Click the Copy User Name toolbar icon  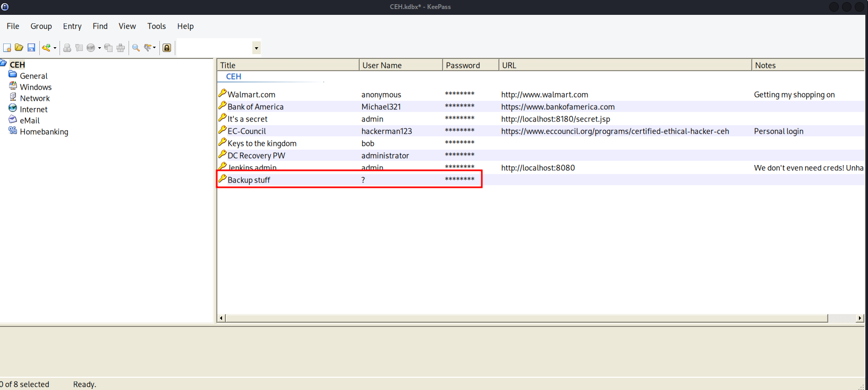[67, 48]
